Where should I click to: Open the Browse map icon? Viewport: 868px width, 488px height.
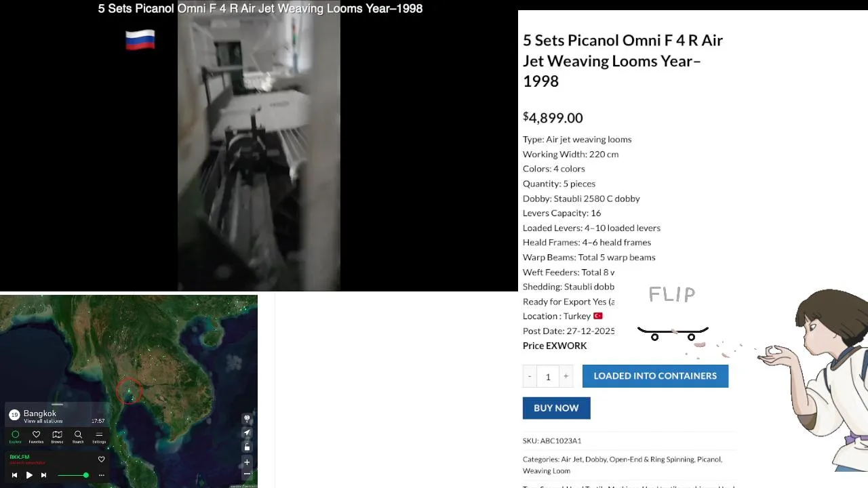point(57,436)
